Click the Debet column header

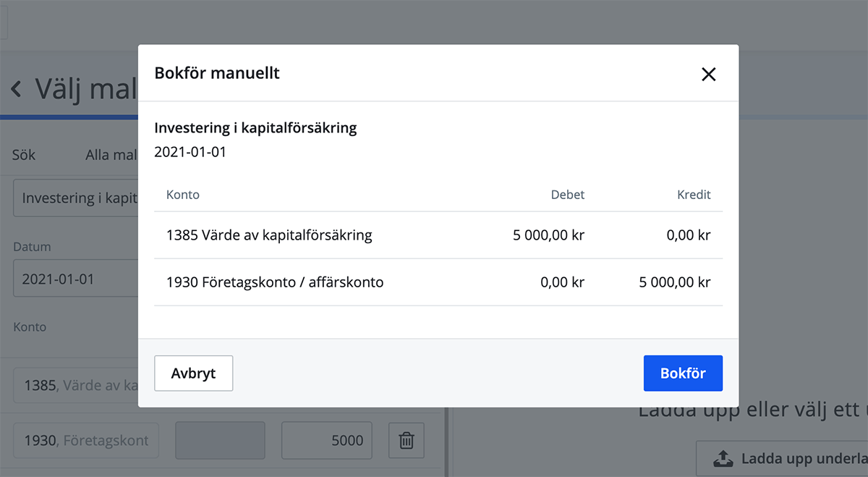[567, 194]
